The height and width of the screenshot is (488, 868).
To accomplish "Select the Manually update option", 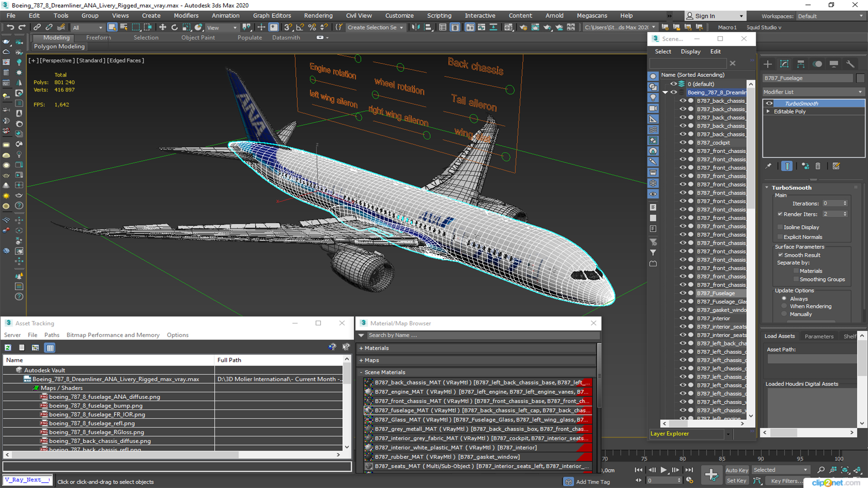I will coord(784,314).
